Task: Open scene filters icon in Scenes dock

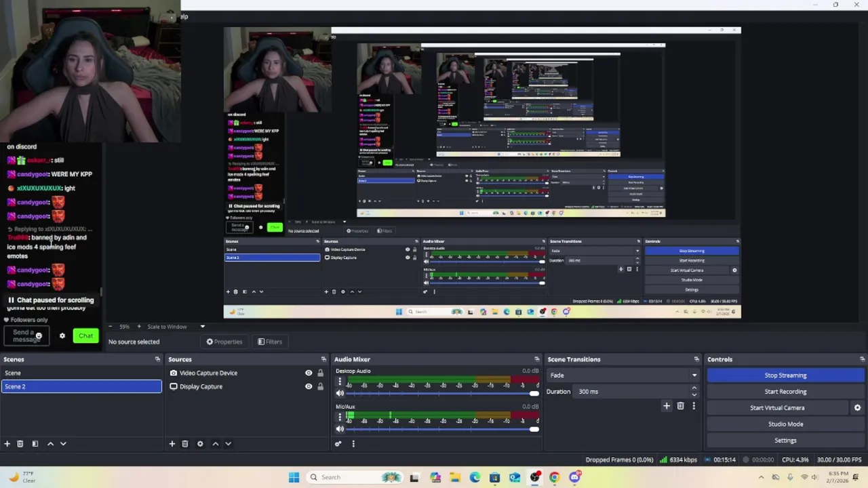Action: 34,444
